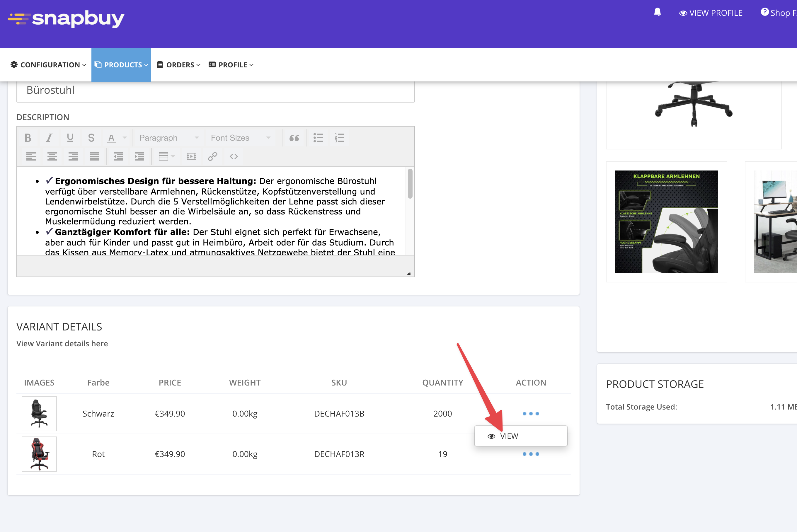Insert a blockquote in description
This screenshot has height=532, width=797.
tap(294, 138)
